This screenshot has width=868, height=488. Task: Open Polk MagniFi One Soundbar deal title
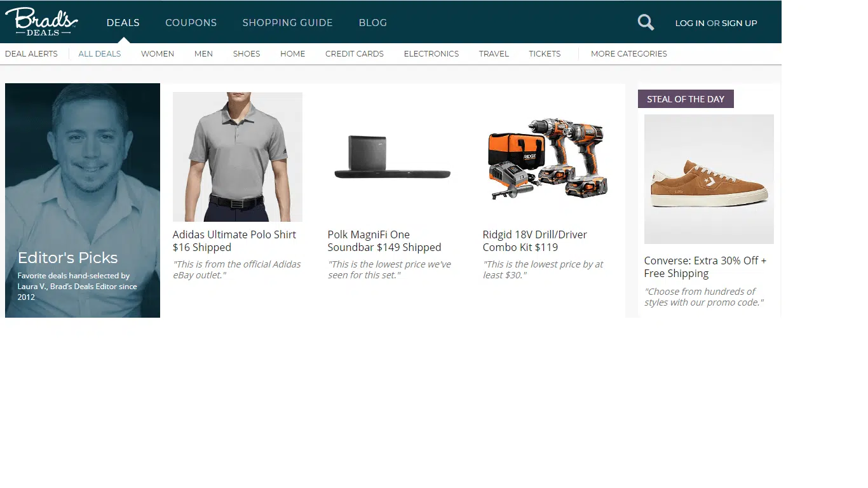click(x=384, y=241)
